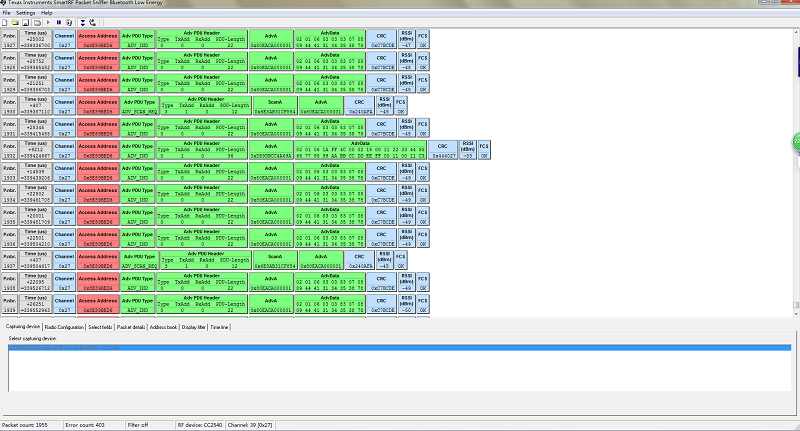Click CRC field of packet 1932

[442, 149]
